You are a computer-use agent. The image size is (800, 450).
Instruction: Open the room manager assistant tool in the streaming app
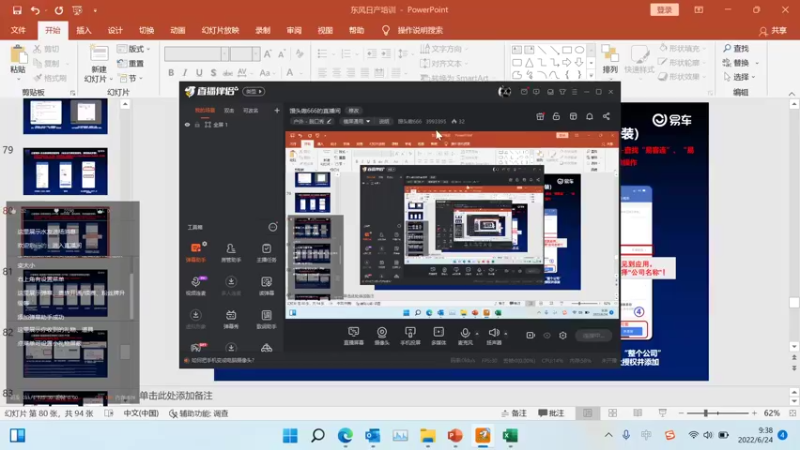click(x=231, y=253)
